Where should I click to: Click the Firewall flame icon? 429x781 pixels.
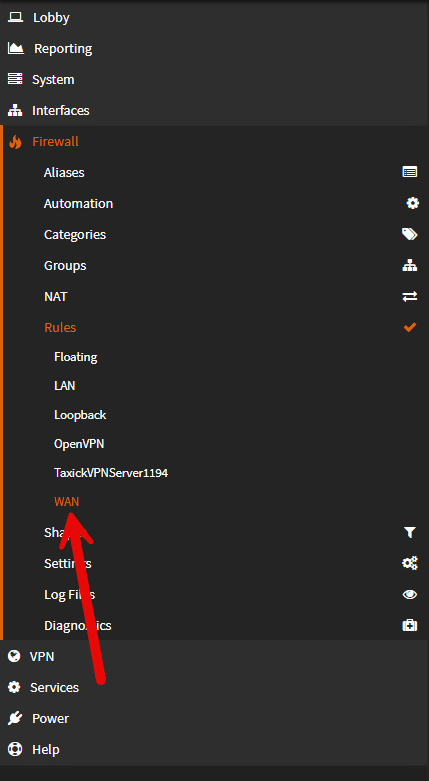[15, 142]
